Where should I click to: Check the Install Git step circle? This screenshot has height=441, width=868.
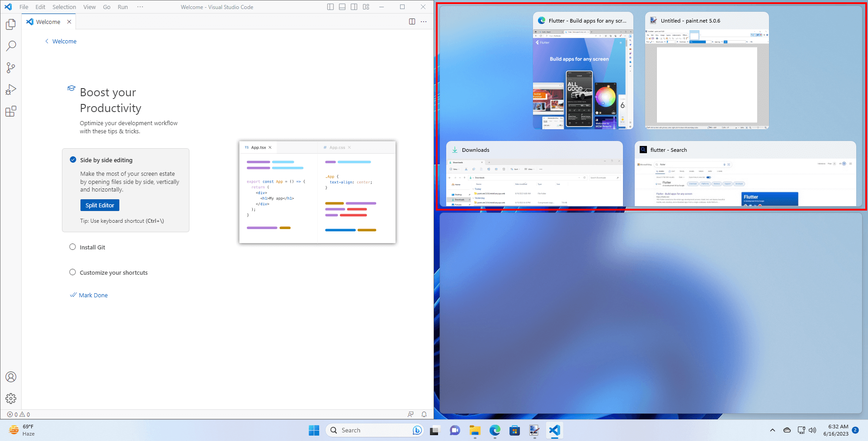click(x=72, y=247)
